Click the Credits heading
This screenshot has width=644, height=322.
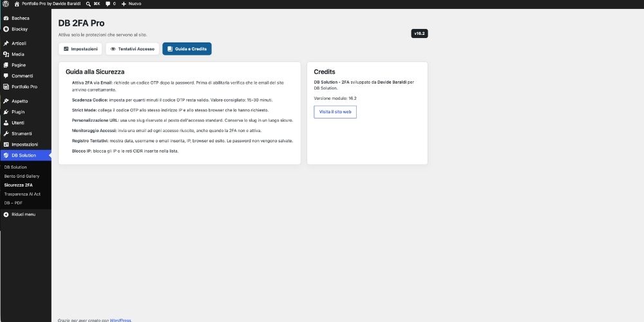pos(325,72)
